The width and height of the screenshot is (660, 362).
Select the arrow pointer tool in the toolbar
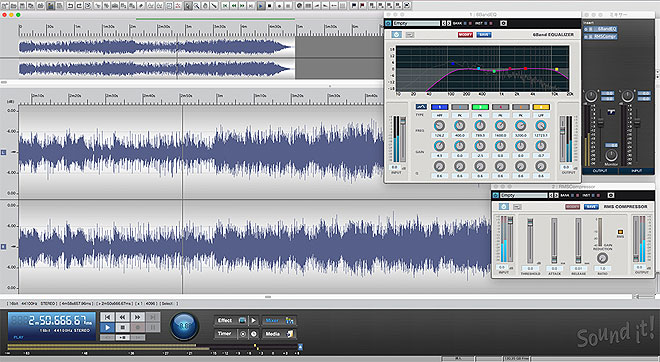(x=187, y=6)
